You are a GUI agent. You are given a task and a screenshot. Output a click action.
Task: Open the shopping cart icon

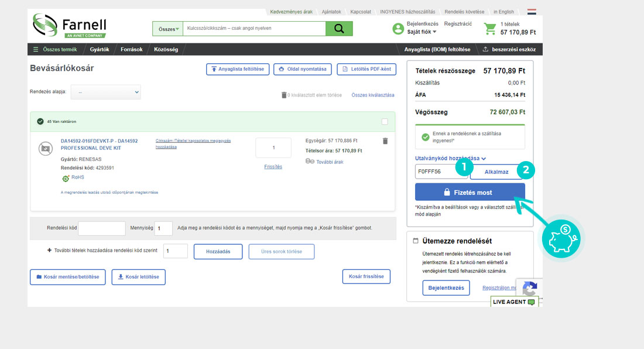point(490,28)
